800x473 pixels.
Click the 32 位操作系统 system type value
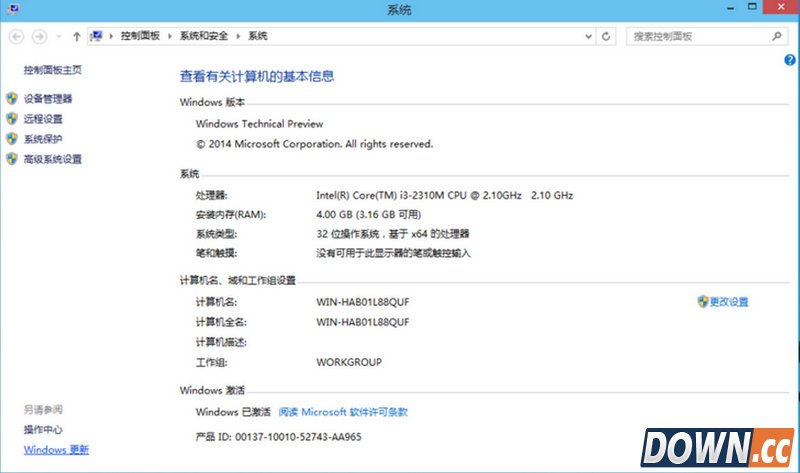click(x=392, y=234)
